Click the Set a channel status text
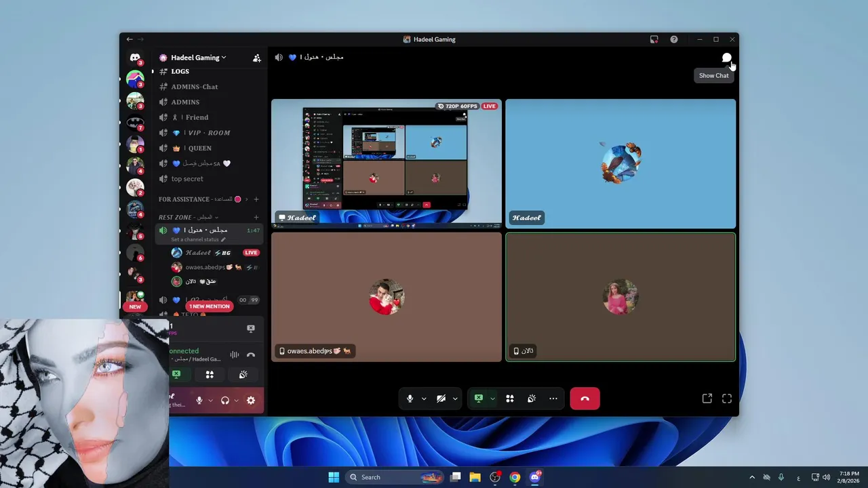The height and width of the screenshot is (488, 868). click(x=195, y=239)
